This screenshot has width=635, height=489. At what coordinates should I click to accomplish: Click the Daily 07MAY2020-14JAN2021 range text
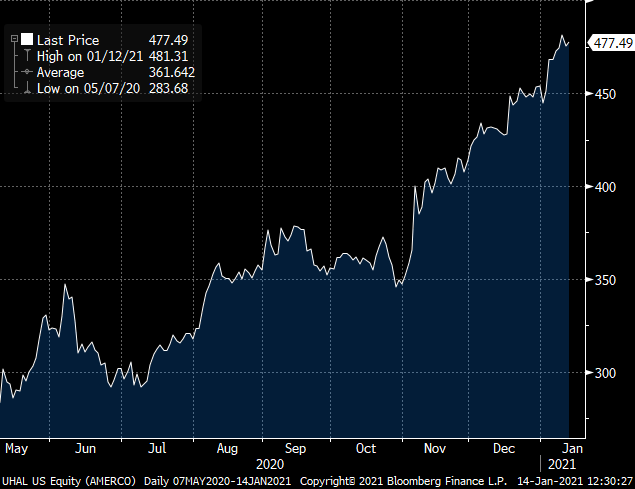pos(218,481)
